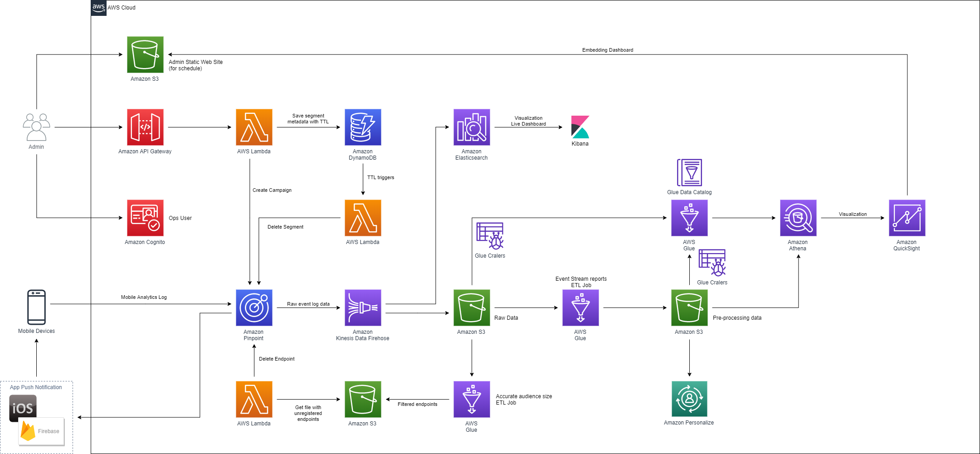Select the "Filtered endpoints" label

tap(417, 404)
